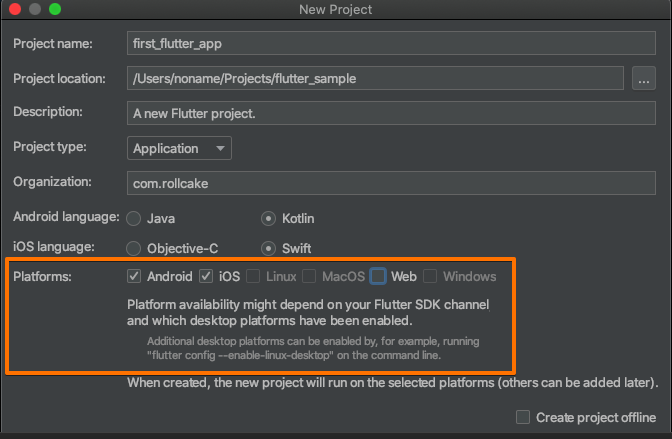The width and height of the screenshot is (672, 439).
Task: Click the "Project location:" label
Action: click(59, 78)
